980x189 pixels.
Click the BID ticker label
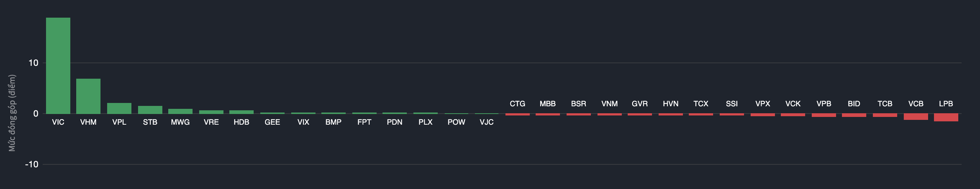pos(854,104)
